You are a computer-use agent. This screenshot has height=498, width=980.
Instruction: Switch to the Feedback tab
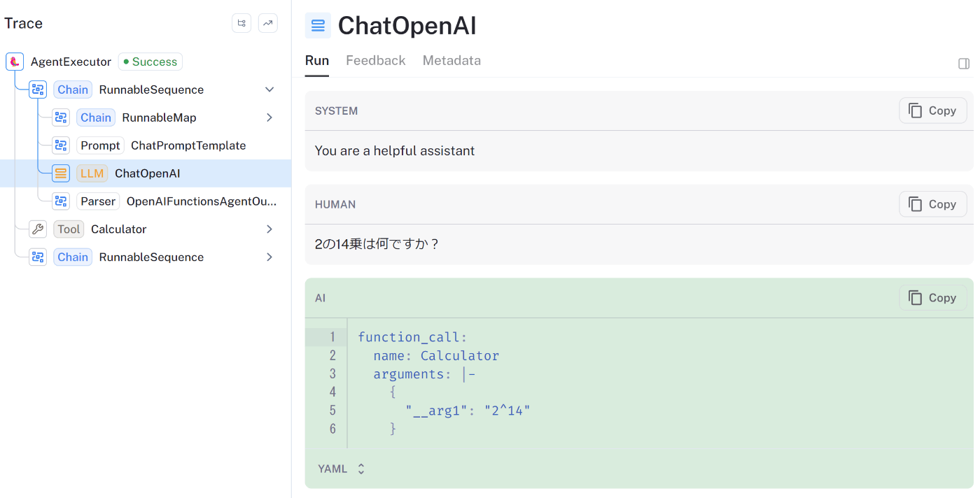pos(376,61)
